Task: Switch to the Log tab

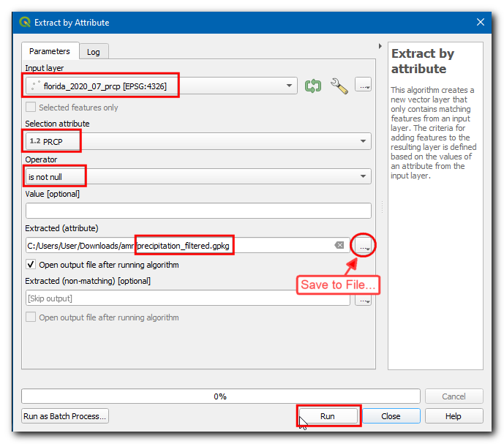Action: (x=94, y=52)
